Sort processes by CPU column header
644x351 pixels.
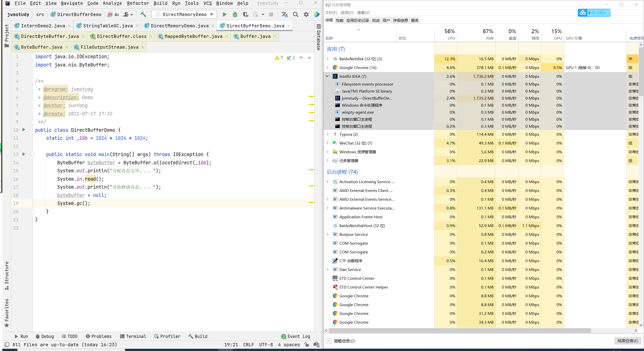[446, 34]
